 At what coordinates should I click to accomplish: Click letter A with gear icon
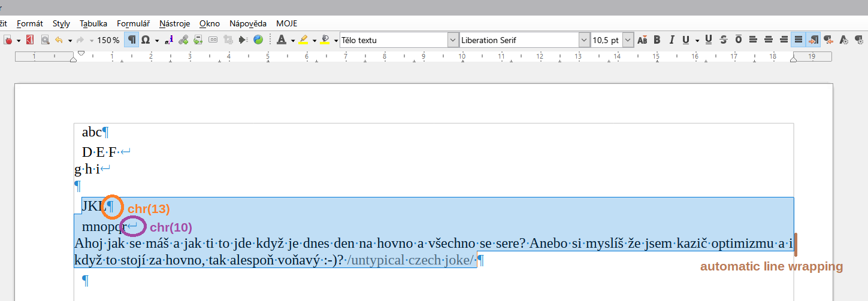pos(843,40)
